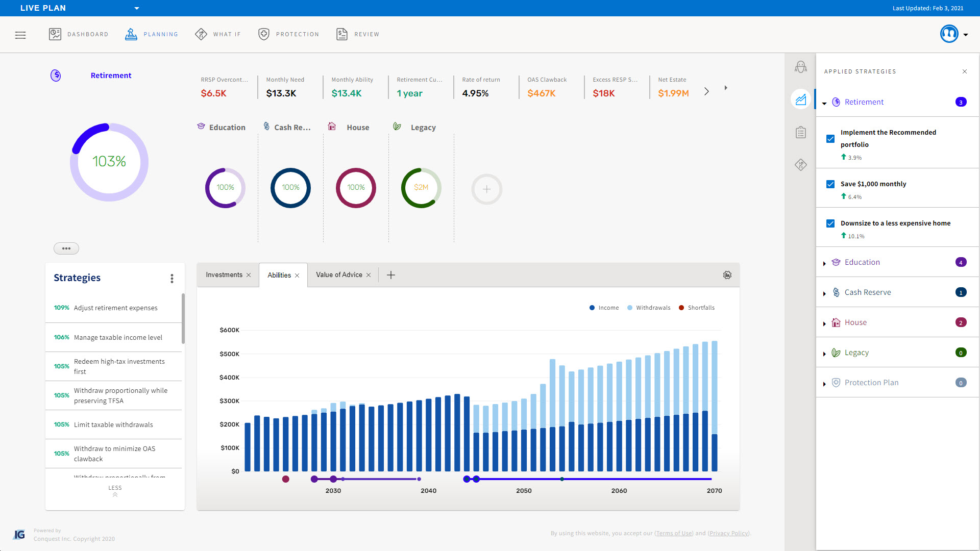Screen dimensions: 980x551
Task: Switch to Value of Advice tab
Action: tap(339, 275)
